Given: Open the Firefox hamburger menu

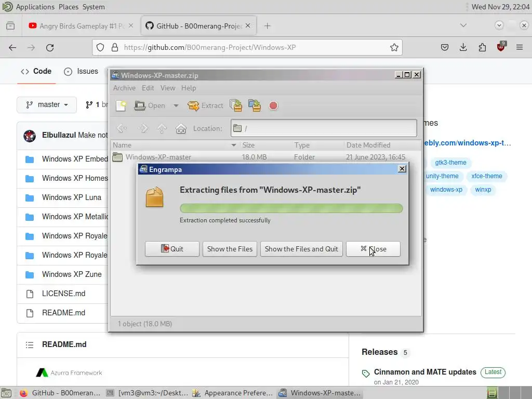Looking at the screenshot, I should [520, 47].
